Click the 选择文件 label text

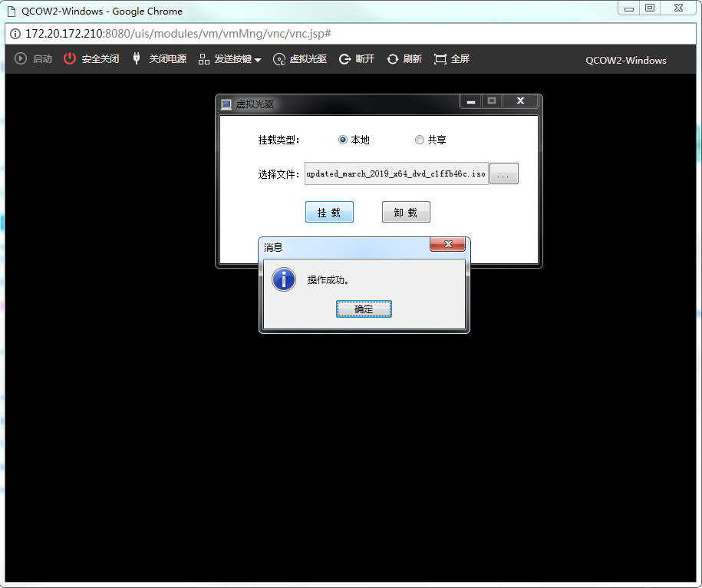(278, 174)
